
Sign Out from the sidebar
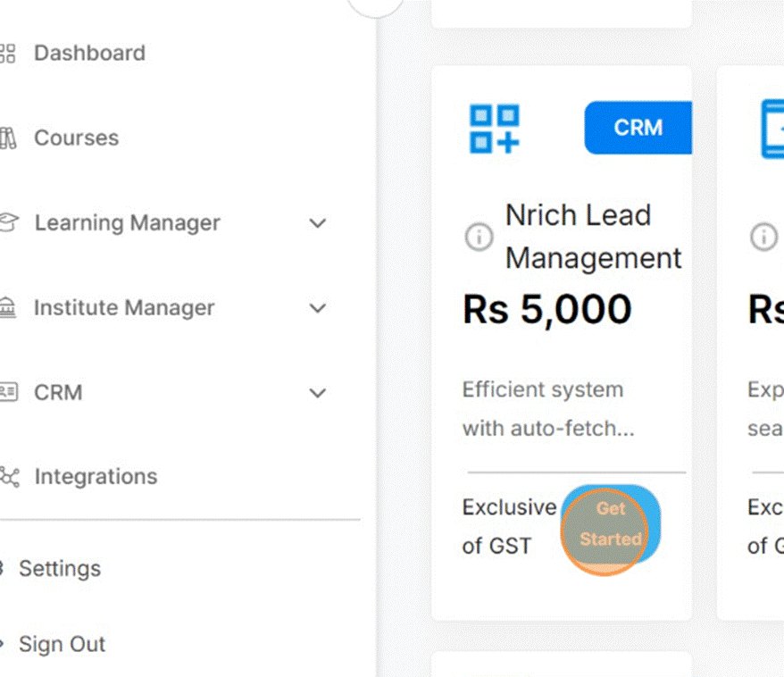[x=62, y=645]
